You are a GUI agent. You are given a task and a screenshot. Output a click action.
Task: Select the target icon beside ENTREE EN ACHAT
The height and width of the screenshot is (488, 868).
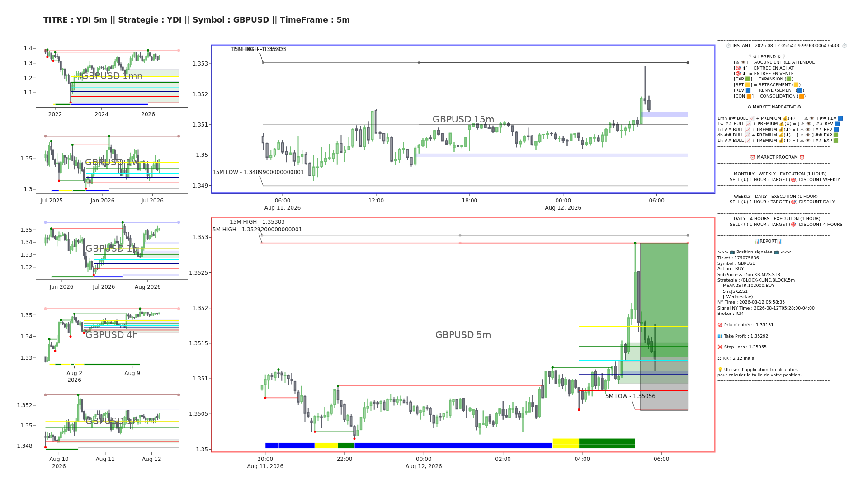[x=738, y=68]
